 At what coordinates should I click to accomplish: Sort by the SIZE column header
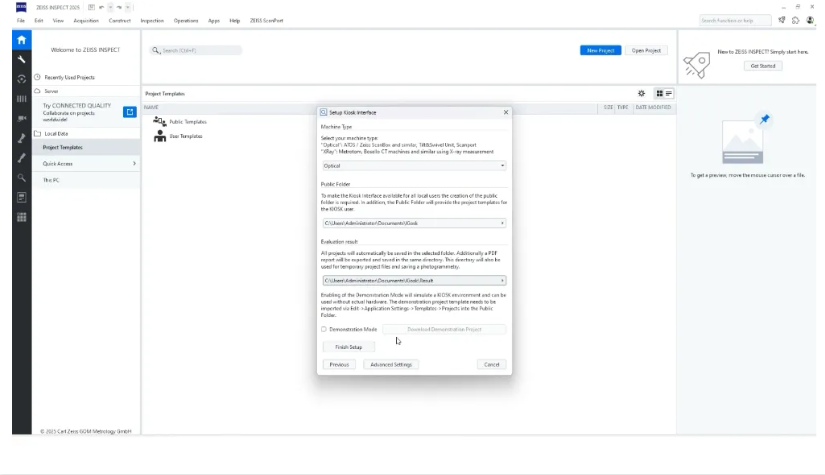click(608, 107)
